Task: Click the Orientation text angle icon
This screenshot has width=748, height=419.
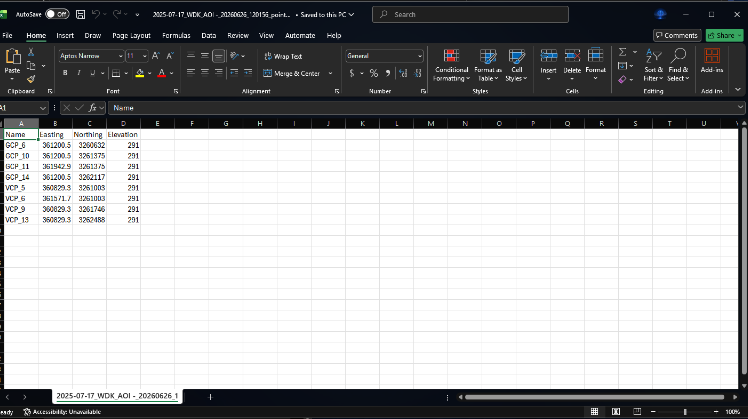Action: point(234,56)
